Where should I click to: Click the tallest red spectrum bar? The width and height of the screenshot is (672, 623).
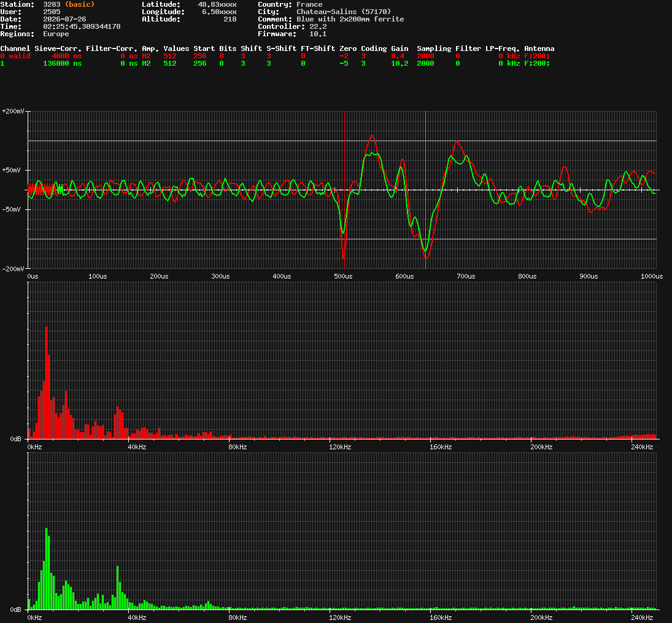[46, 382]
